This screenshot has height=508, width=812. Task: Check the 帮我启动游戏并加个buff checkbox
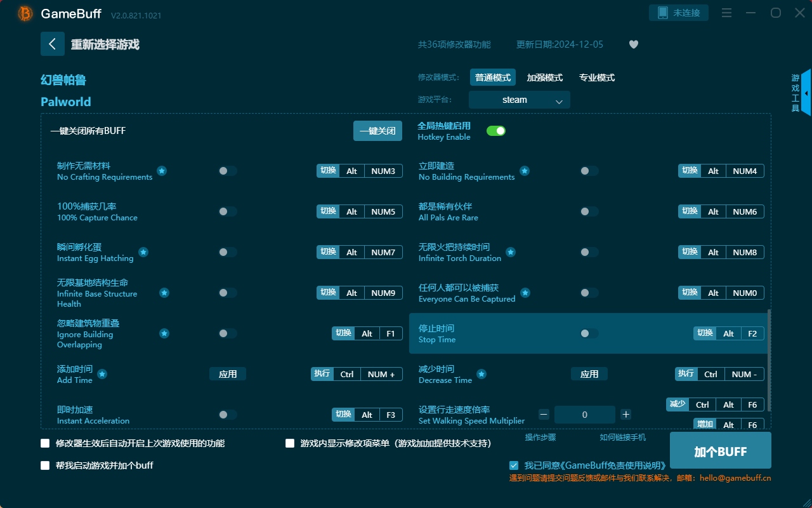pyautogui.click(x=45, y=465)
